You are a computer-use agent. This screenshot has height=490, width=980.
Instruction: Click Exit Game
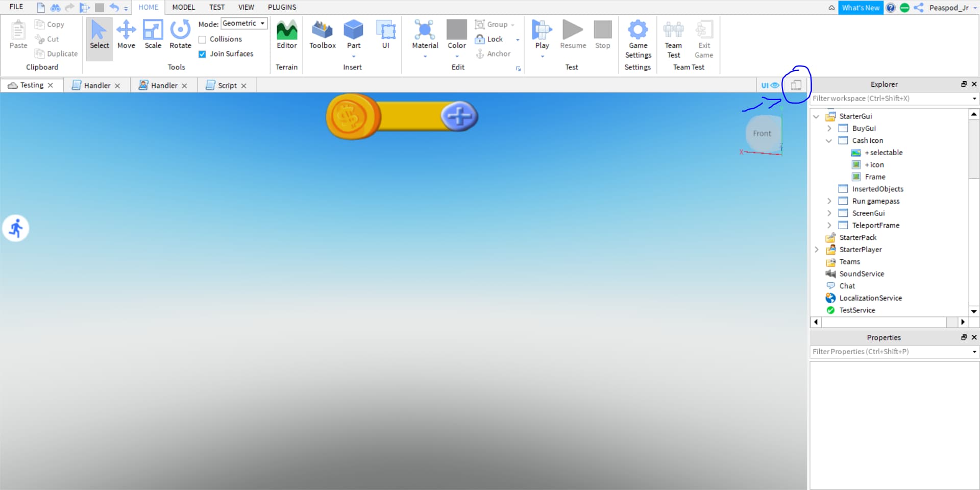(x=704, y=39)
